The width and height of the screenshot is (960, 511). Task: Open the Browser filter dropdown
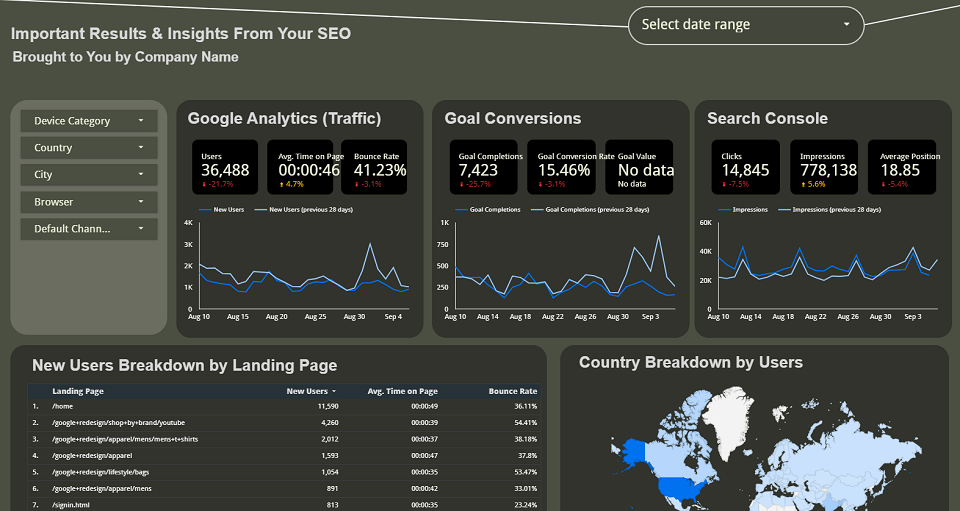click(89, 202)
